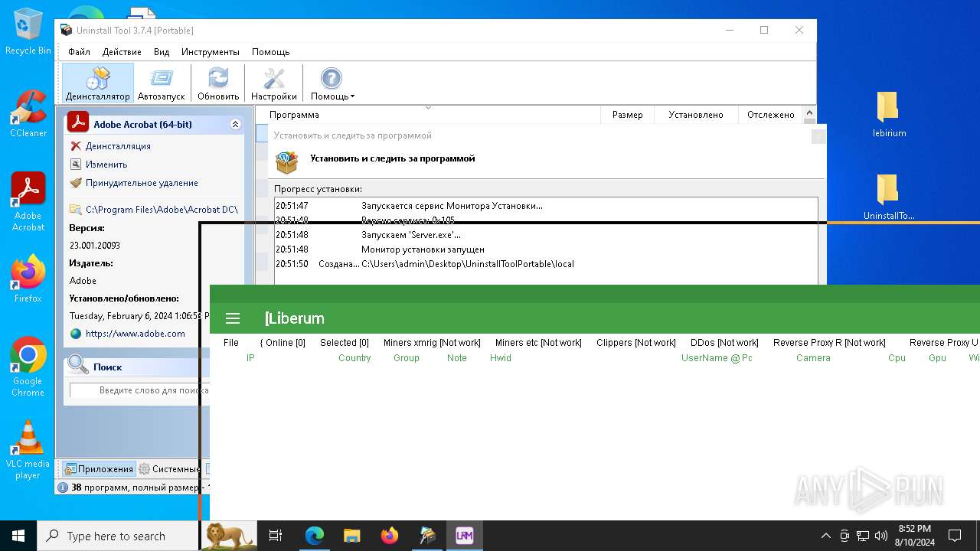Open the Помощь toolbar dropdown
The height and width of the screenshot is (551, 980).
tap(332, 83)
